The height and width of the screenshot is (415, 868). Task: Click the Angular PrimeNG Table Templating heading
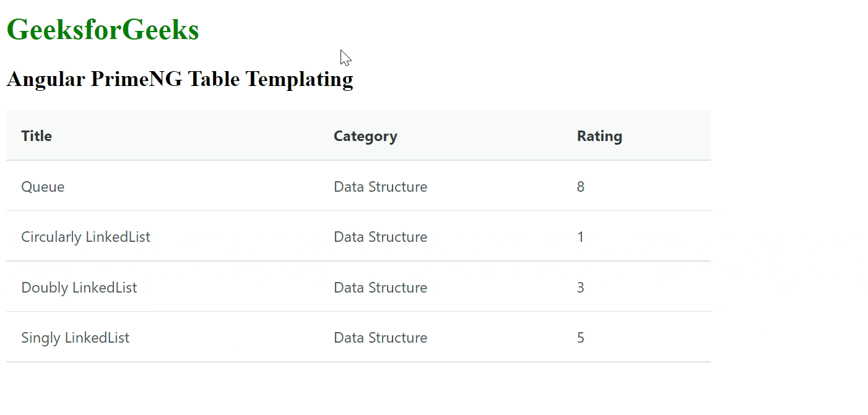(180, 79)
